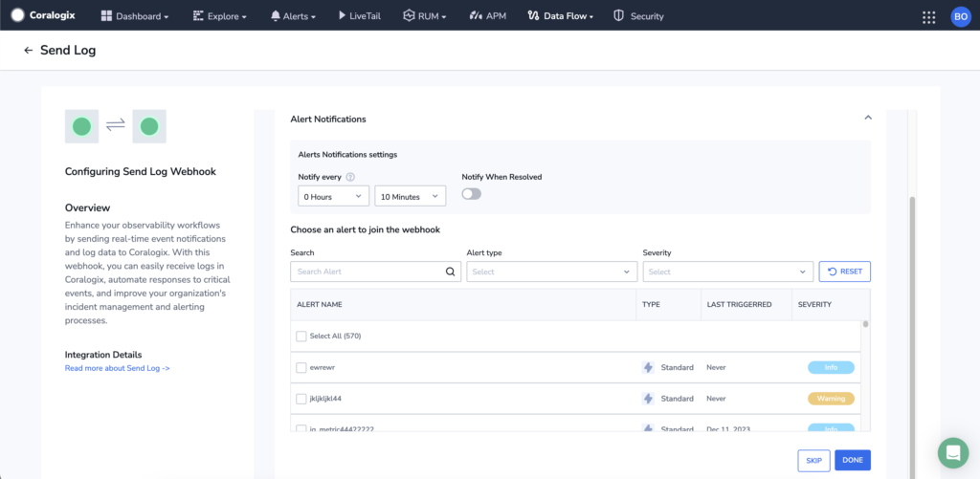Viewport: 980px width, 479px height.
Task: Open Read more about Send Log link
Action: [x=118, y=368]
